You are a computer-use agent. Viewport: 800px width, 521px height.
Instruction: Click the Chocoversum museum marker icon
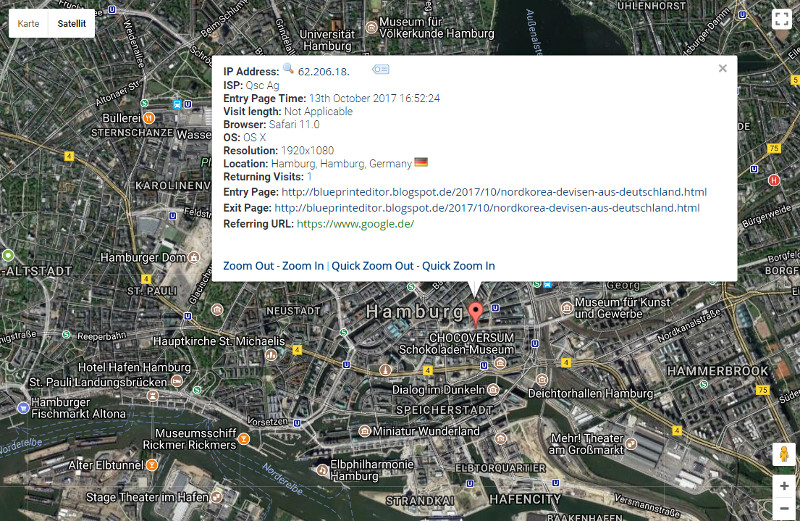click(x=500, y=363)
